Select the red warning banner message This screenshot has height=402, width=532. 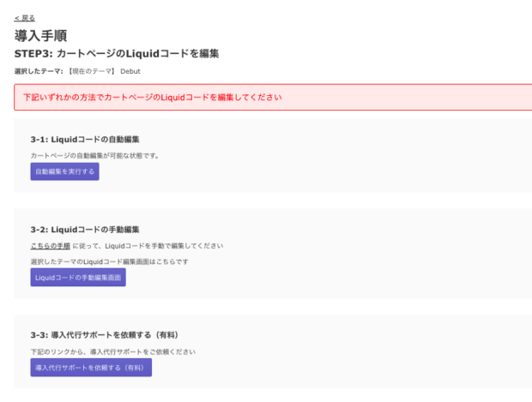(153, 97)
